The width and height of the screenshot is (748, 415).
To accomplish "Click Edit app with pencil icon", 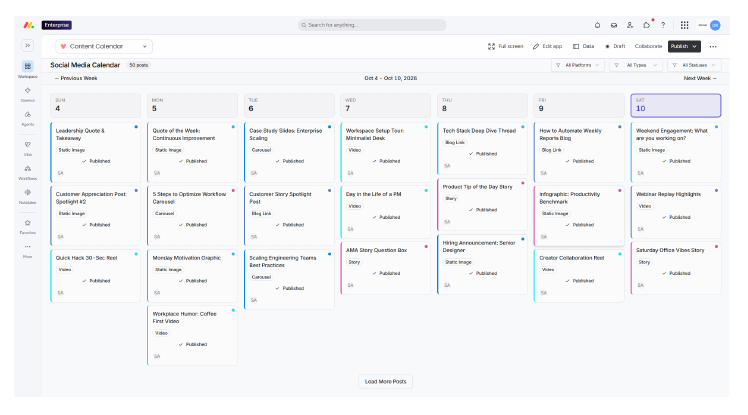I will tap(548, 46).
